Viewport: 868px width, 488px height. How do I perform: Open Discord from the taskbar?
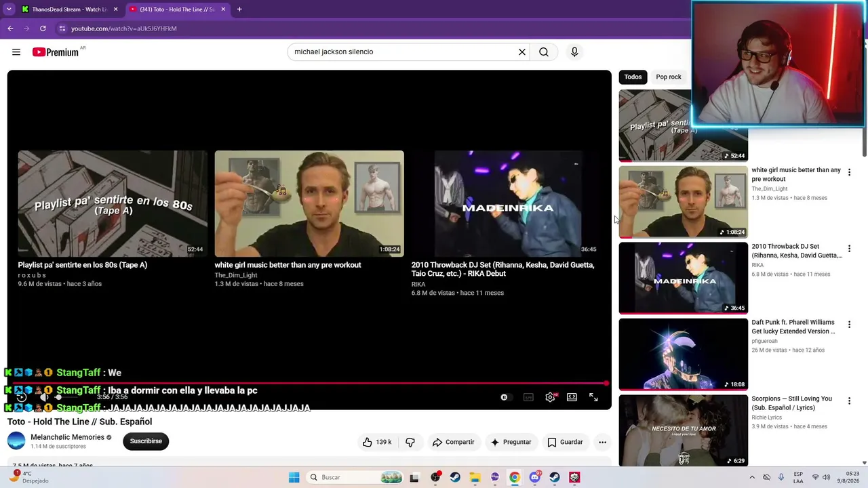(535, 477)
